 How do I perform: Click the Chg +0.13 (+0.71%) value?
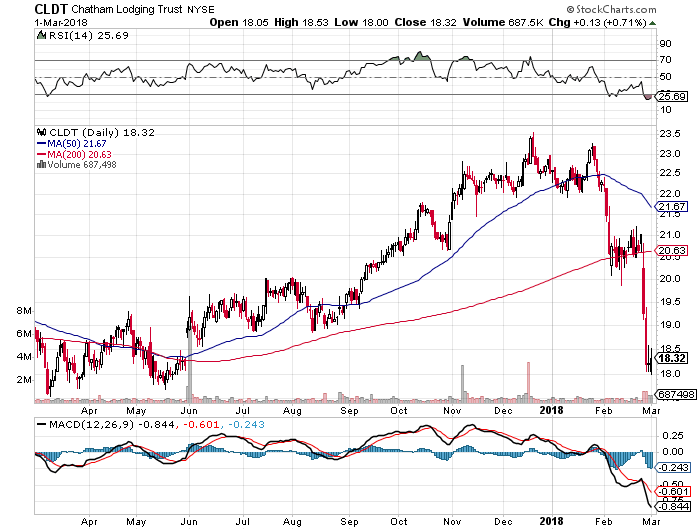[597, 22]
